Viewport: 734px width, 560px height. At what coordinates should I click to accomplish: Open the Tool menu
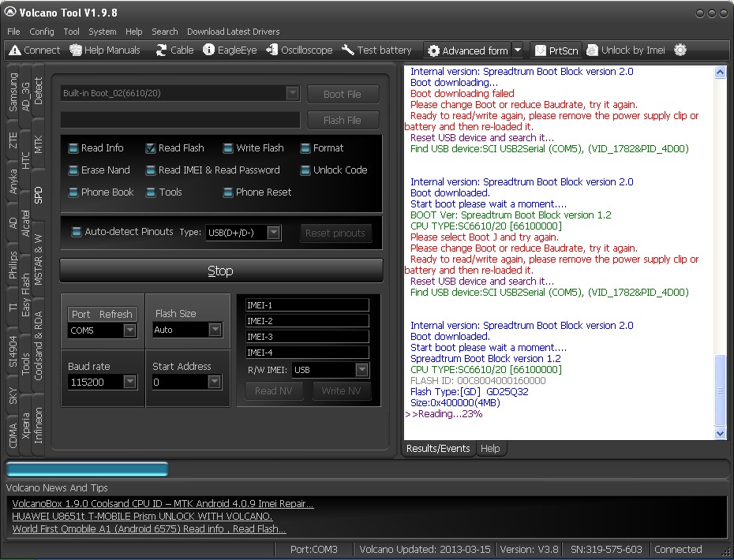pyautogui.click(x=71, y=32)
